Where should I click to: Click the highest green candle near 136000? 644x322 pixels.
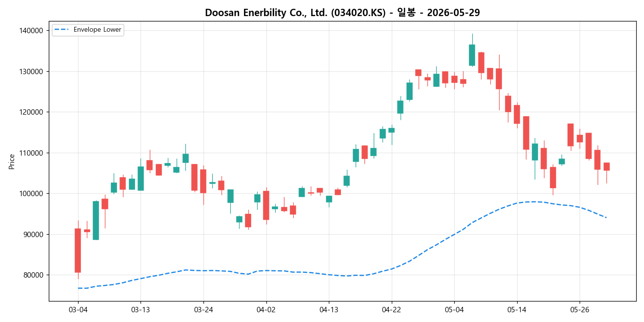pyautogui.click(x=472, y=55)
